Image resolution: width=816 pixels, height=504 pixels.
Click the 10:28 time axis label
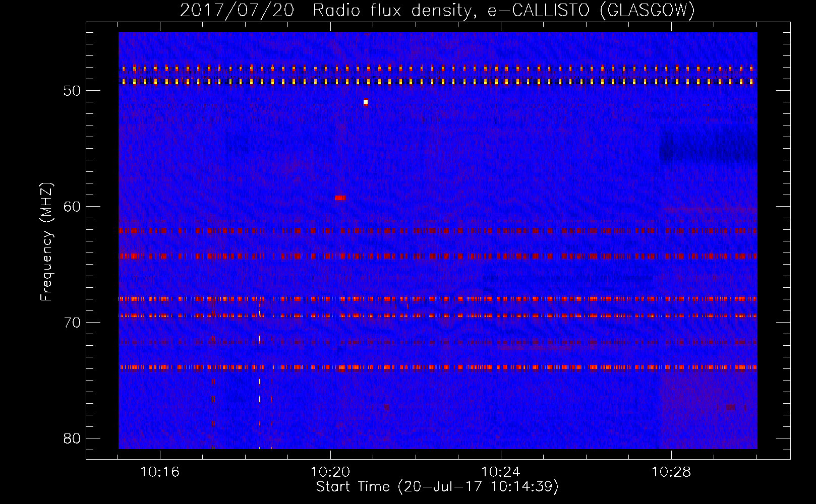(671, 472)
